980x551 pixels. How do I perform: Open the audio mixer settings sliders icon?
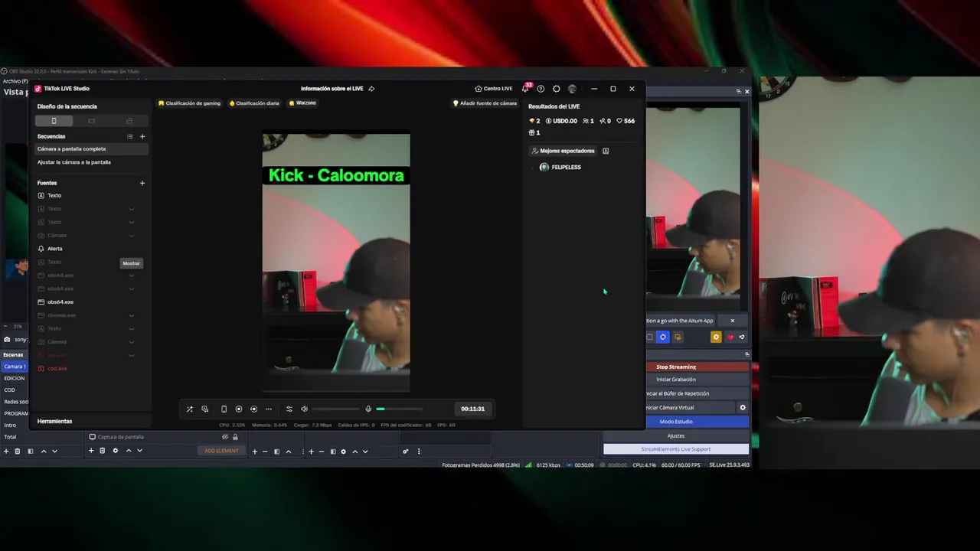point(289,409)
